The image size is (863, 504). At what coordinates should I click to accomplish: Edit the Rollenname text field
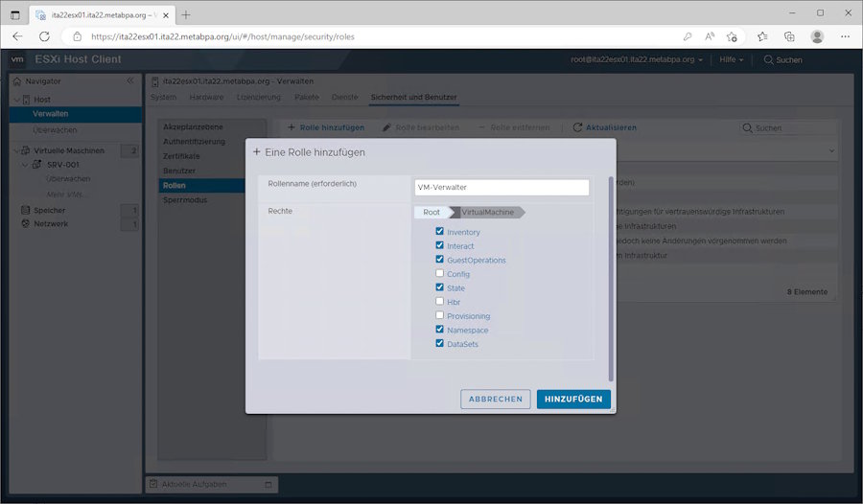coord(501,187)
